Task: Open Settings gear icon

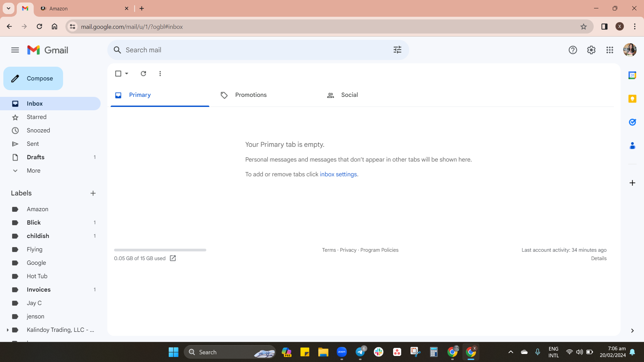Action: pyautogui.click(x=591, y=50)
